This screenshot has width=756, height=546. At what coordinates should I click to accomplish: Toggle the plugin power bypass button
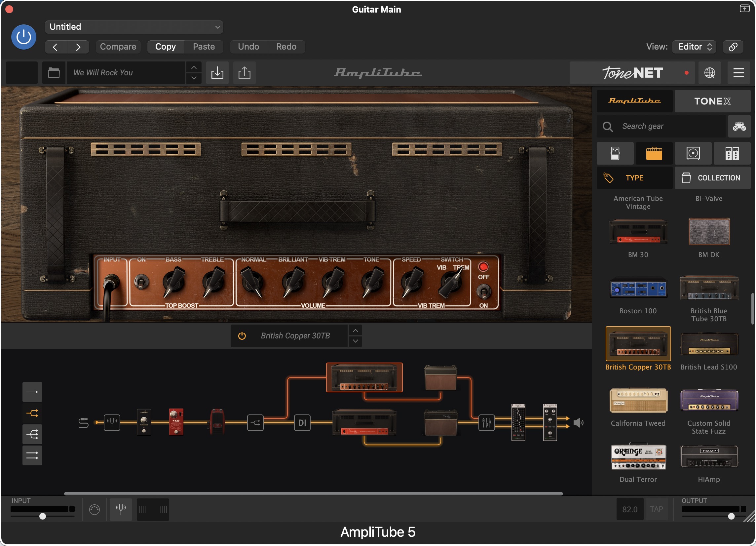pos(24,37)
